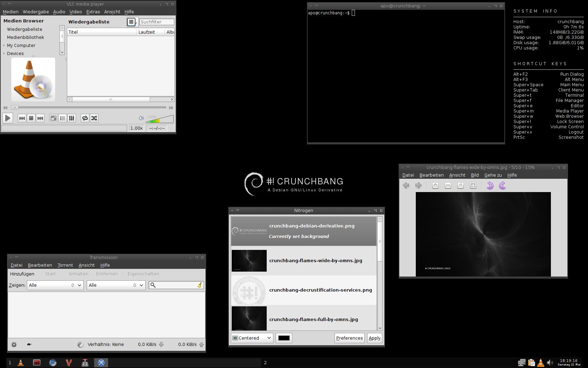Click VLC slower playback double-arrow

pyautogui.click(x=5, y=108)
